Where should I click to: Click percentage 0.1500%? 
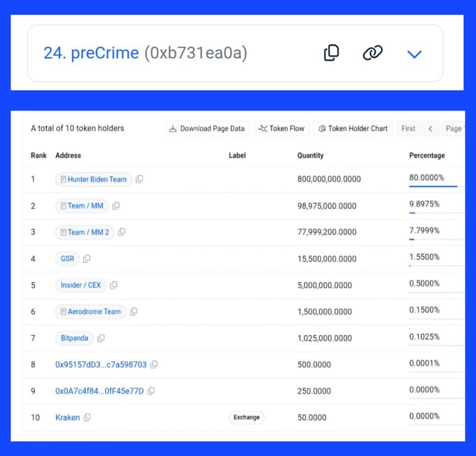point(424,310)
